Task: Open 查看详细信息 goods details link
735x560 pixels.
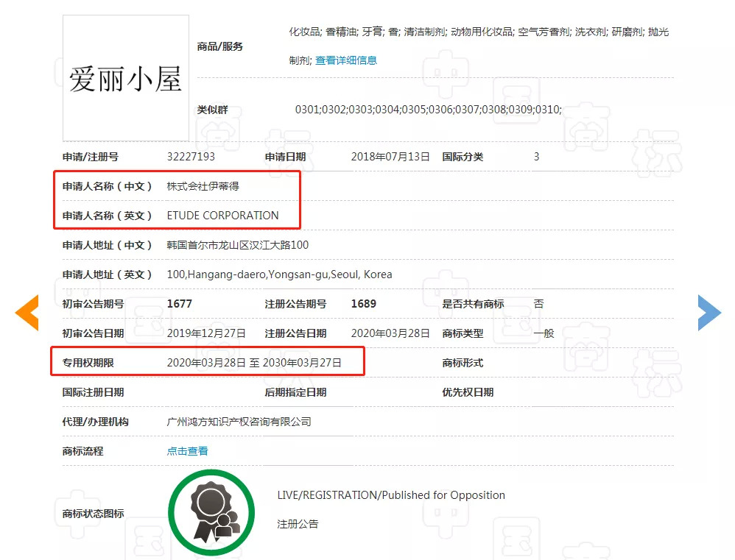Action: 346,60
